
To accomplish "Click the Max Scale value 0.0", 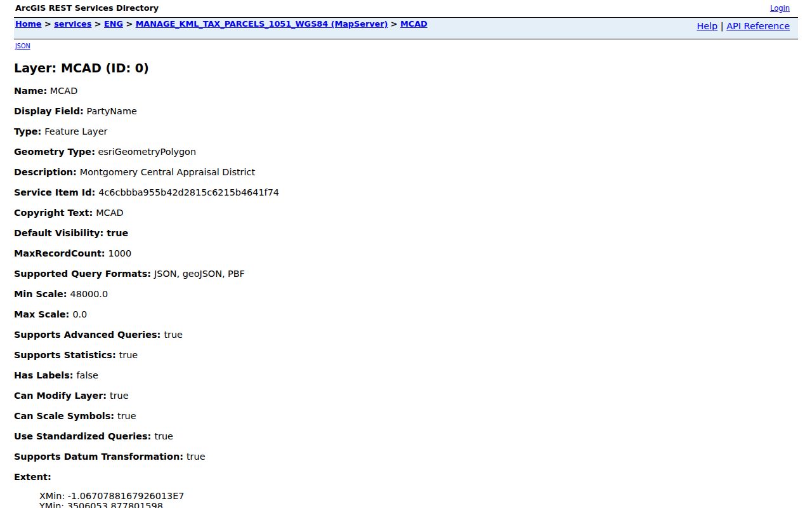I will [80, 314].
